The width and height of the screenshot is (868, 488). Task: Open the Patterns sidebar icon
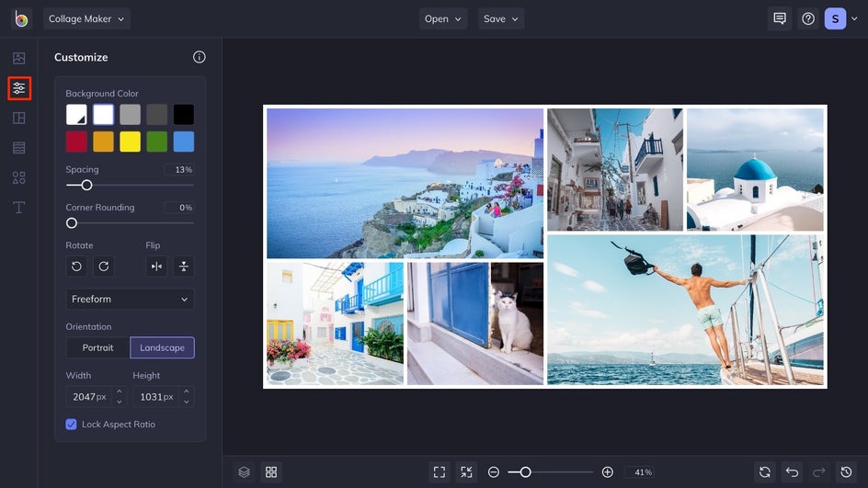(x=18, y=148)
